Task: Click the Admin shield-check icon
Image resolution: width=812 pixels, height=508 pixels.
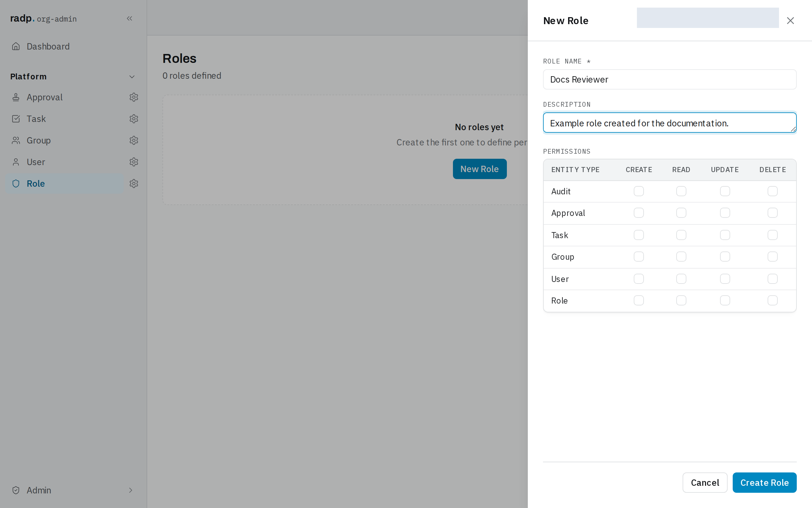Action: (x=16, y=490)
